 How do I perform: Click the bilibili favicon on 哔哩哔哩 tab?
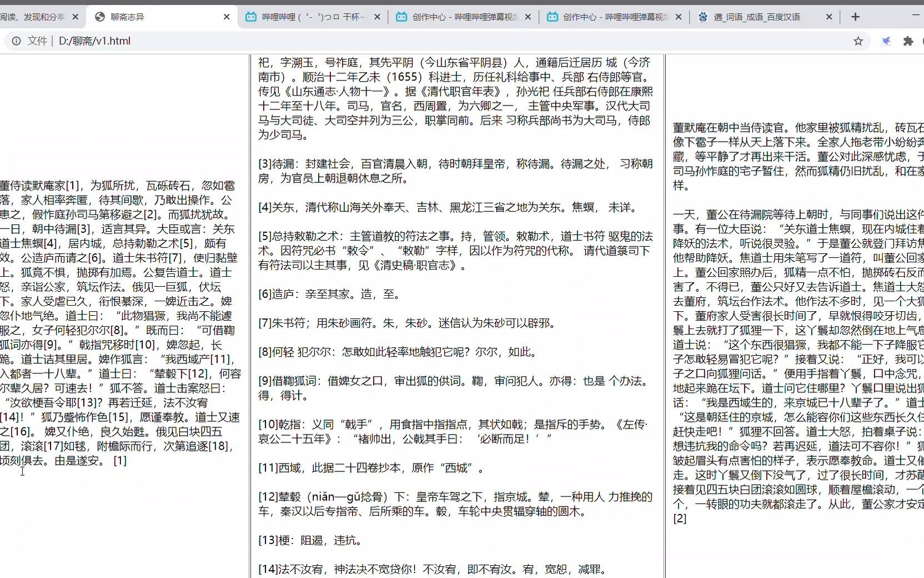pyautogui.click(x=251, y=17)
